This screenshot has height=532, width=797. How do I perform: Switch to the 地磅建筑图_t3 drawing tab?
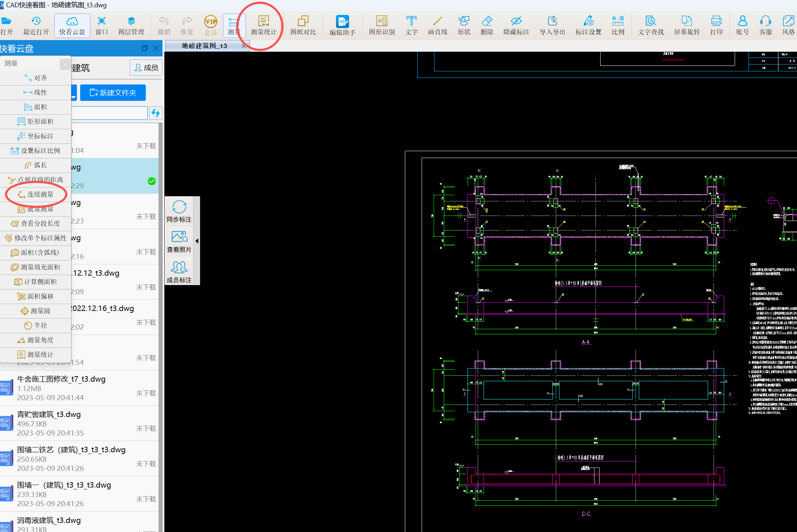[x=204, y=46]
